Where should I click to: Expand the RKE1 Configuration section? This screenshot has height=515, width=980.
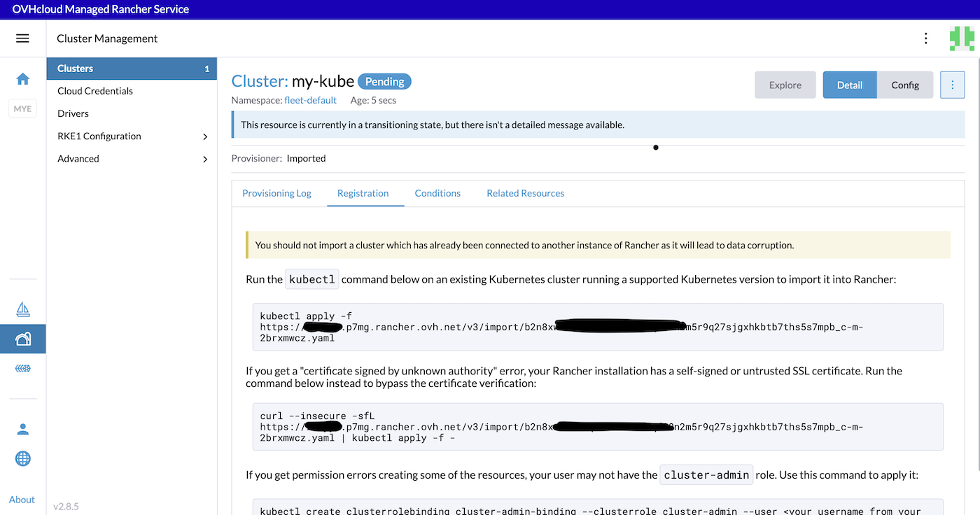pyautogui.click(x=132, y=136)
